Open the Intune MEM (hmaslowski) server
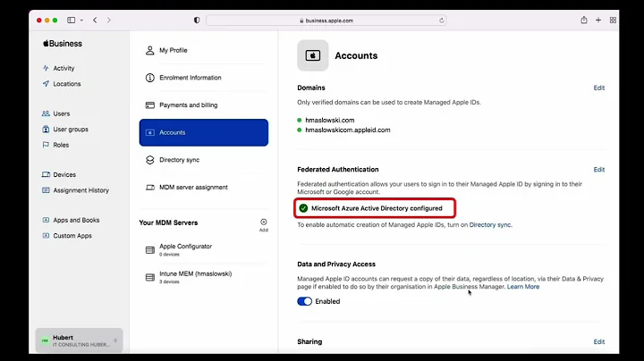 click(204, 277)
